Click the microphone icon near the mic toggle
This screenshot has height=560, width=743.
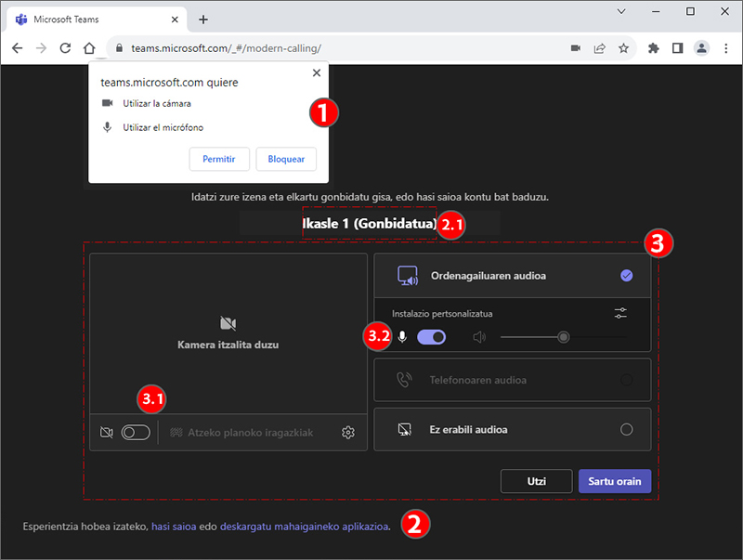pos(401,337)
